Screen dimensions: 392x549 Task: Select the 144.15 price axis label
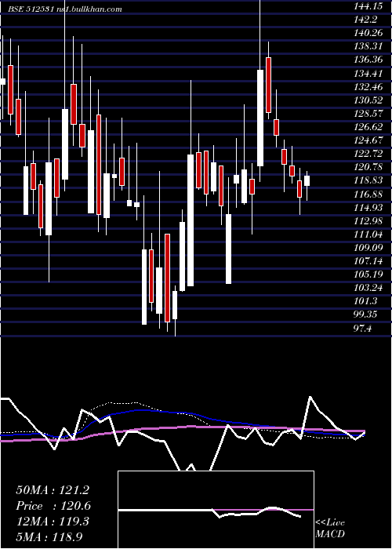367,5
